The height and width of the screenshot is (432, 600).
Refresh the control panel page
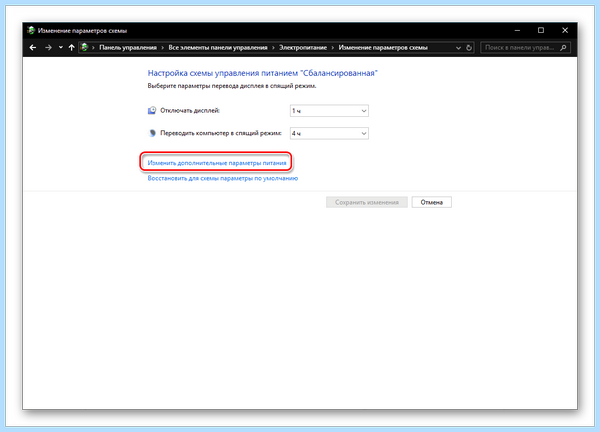pos(469,48)
